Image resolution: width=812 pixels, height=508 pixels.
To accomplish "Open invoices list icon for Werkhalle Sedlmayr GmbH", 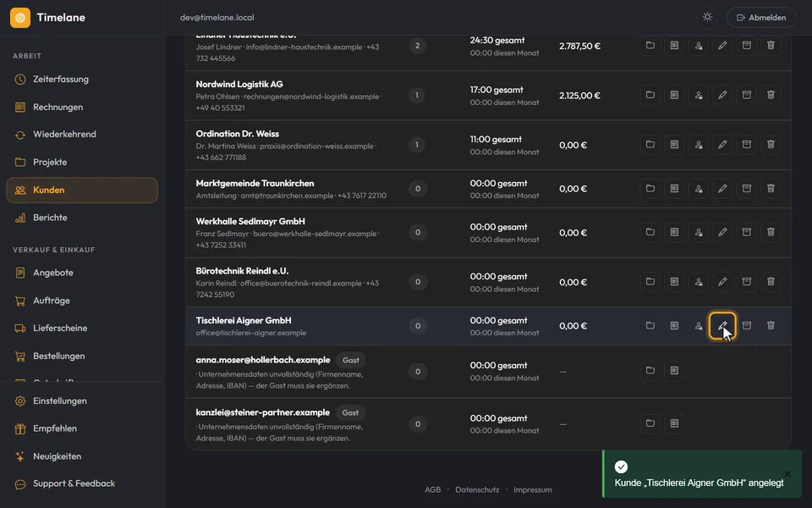I will coord(674,232).
